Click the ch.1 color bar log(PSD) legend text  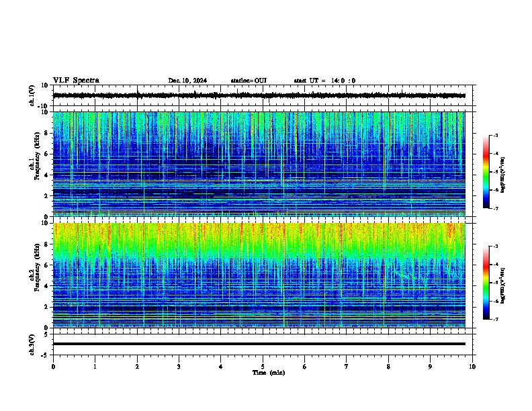point(503,175)
